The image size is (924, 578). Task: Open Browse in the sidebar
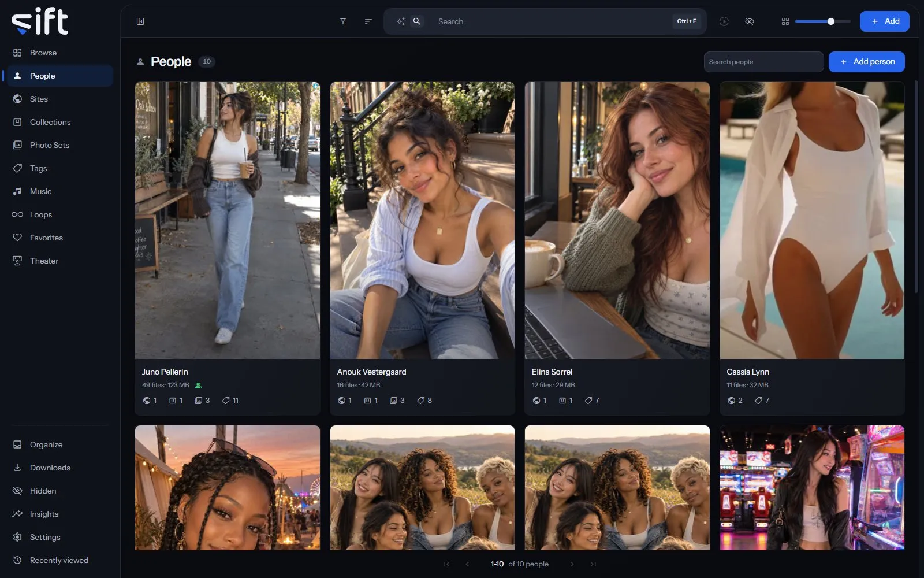[60, 53]
